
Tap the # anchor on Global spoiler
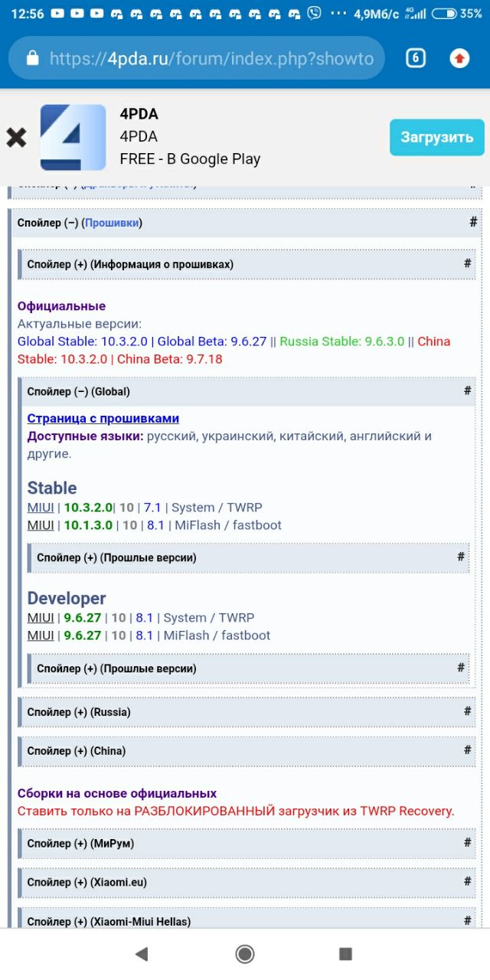click(x=467, y=390)
